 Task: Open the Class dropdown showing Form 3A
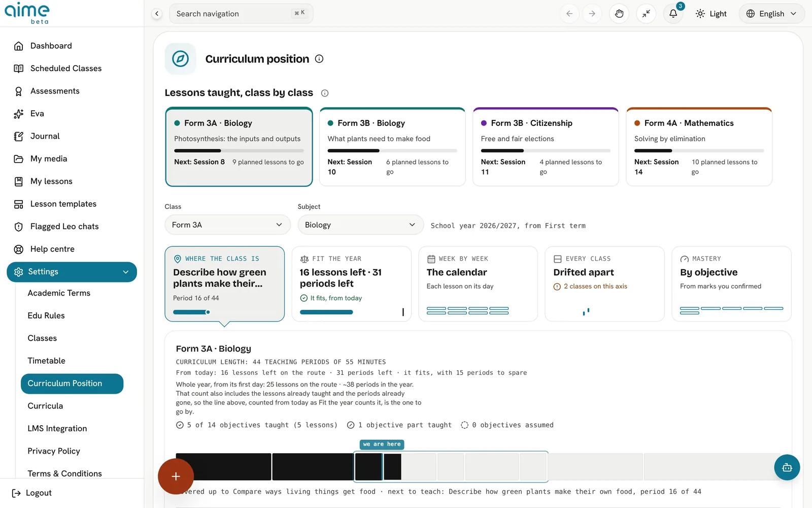point(227,225)
